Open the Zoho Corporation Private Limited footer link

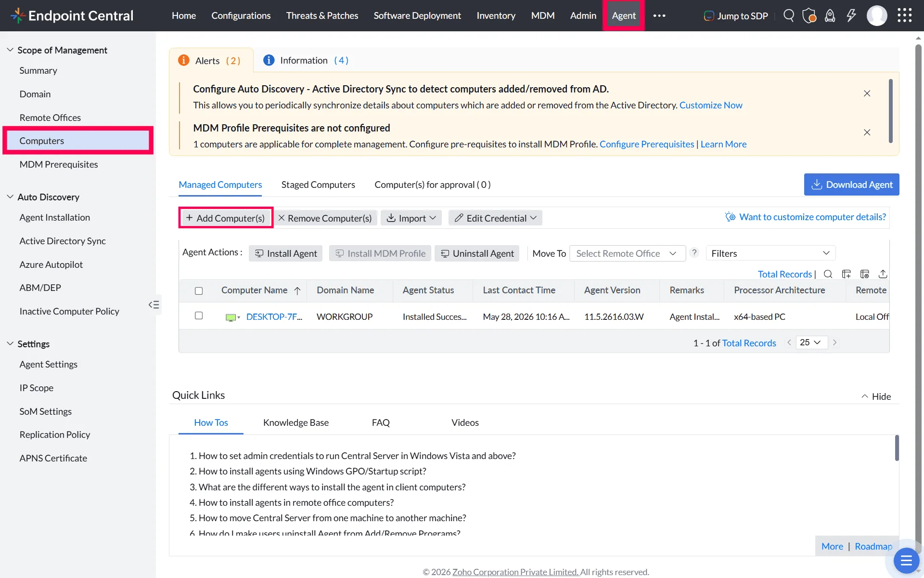click(515, 572)
